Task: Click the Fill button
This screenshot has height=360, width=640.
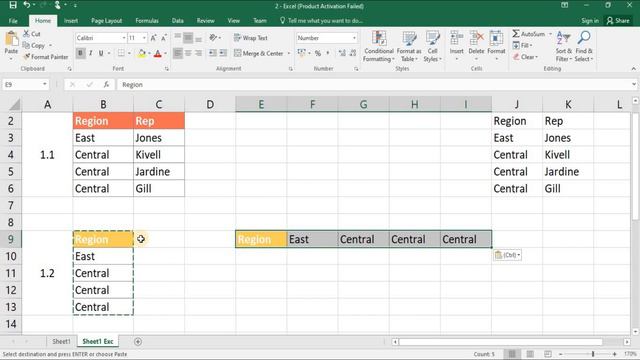Action: click(522, 45)
